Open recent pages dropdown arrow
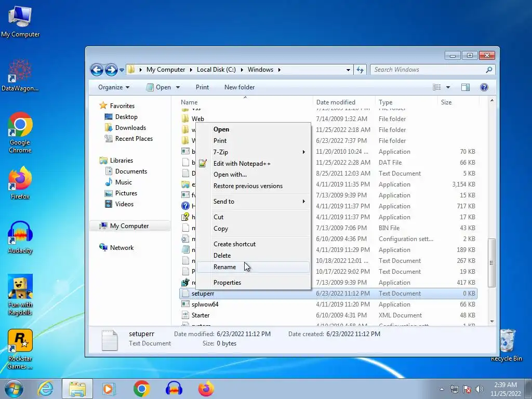532x399 pixels. pyautogui.click(x=122, y=70)
